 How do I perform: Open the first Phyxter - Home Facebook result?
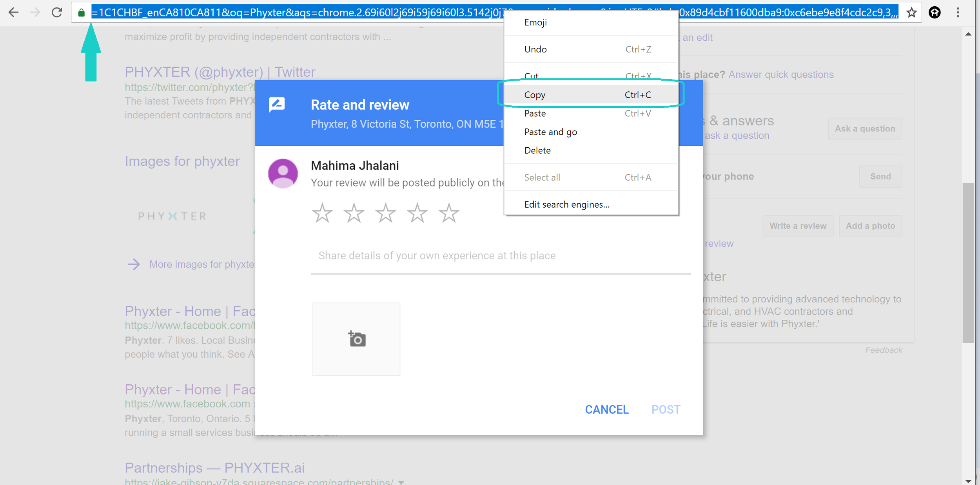point(190,311)
